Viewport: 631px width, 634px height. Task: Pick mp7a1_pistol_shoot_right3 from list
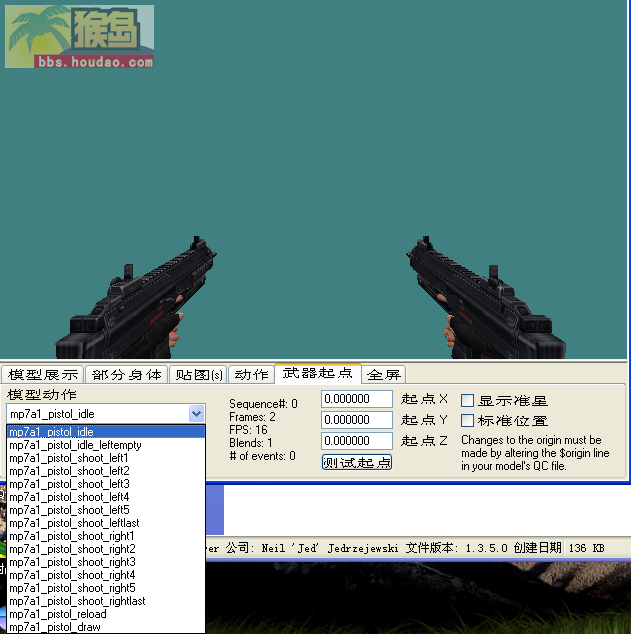(106, 562)
